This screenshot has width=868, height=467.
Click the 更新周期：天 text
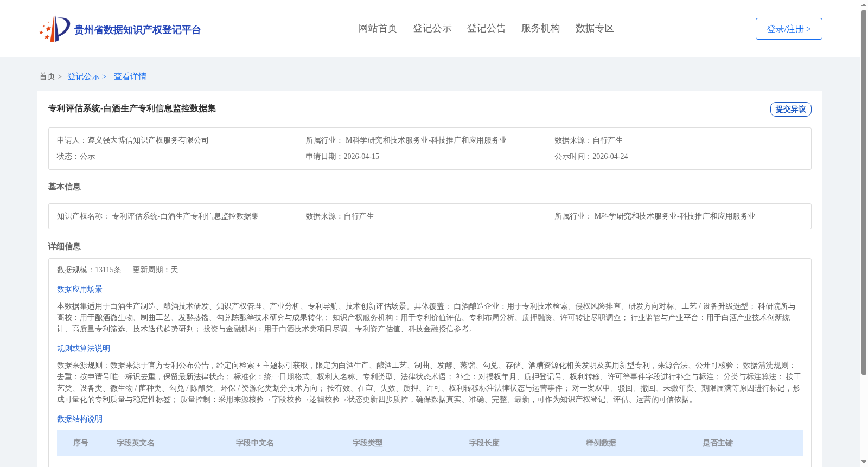[155, 270]
